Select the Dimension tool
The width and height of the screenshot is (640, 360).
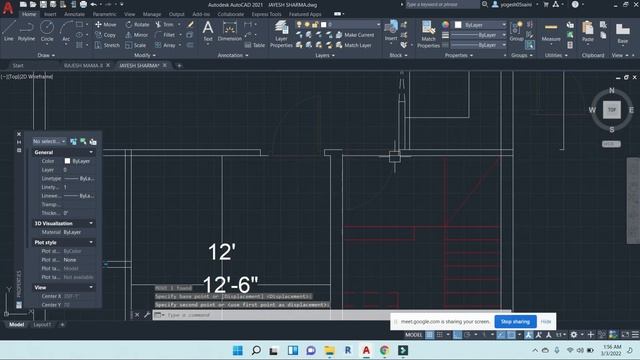[229, 31]
